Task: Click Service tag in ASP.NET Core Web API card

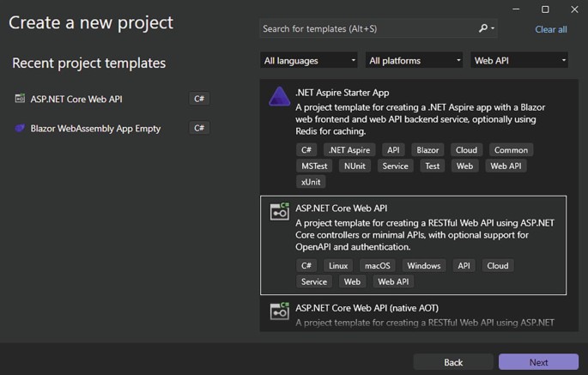Action: (x=314, y=281)
